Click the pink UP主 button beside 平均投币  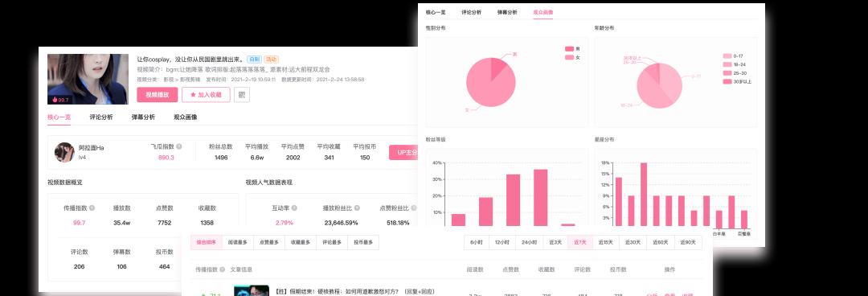click(403, 152)
